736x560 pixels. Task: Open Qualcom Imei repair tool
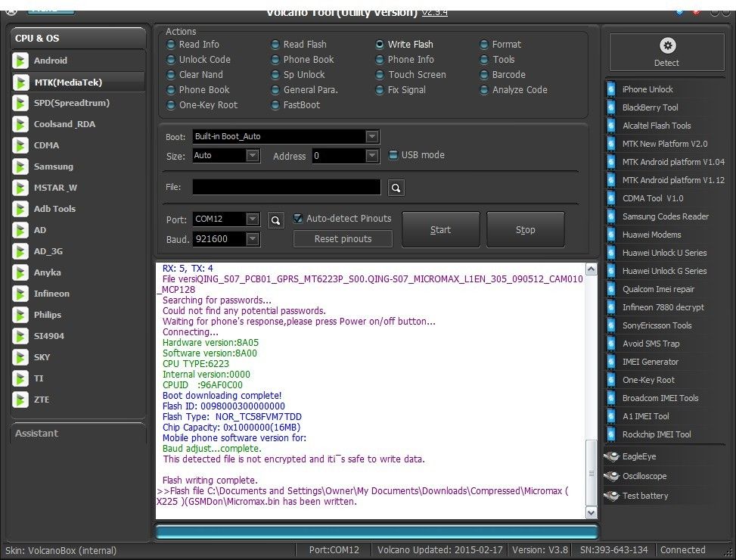(658, 289)
